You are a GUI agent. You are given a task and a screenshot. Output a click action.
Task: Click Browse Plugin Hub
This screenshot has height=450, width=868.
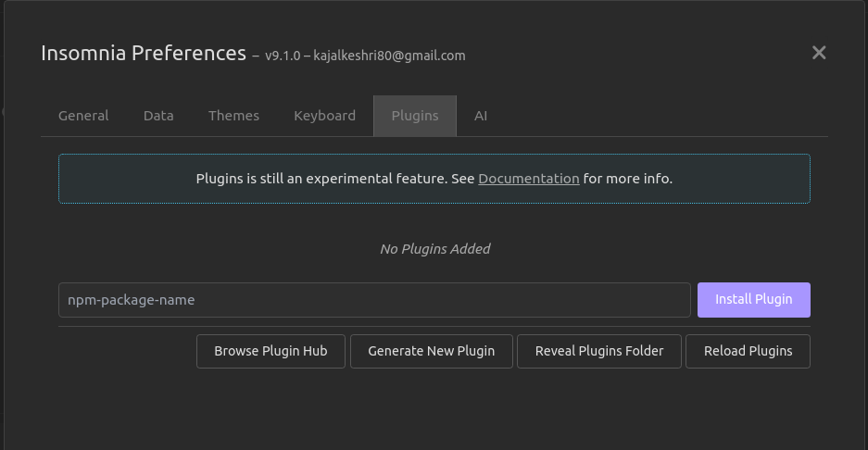270,351
